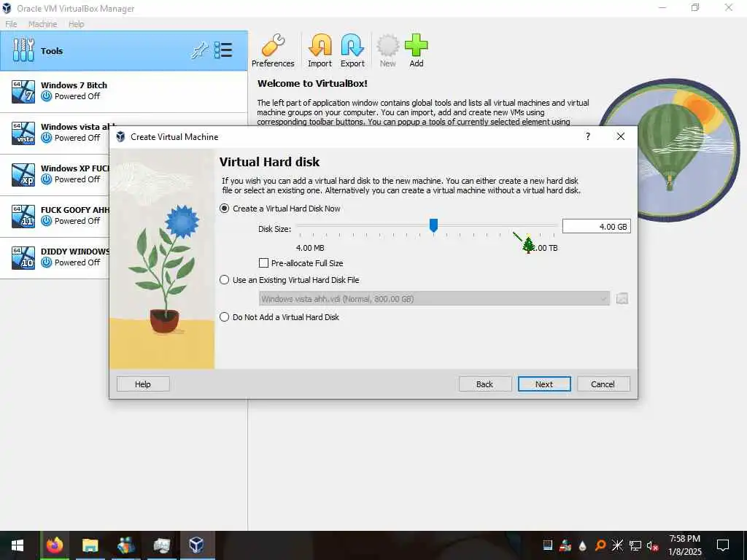747x560 pixels.
Task: Open the Machine menu
Action: 42,24
